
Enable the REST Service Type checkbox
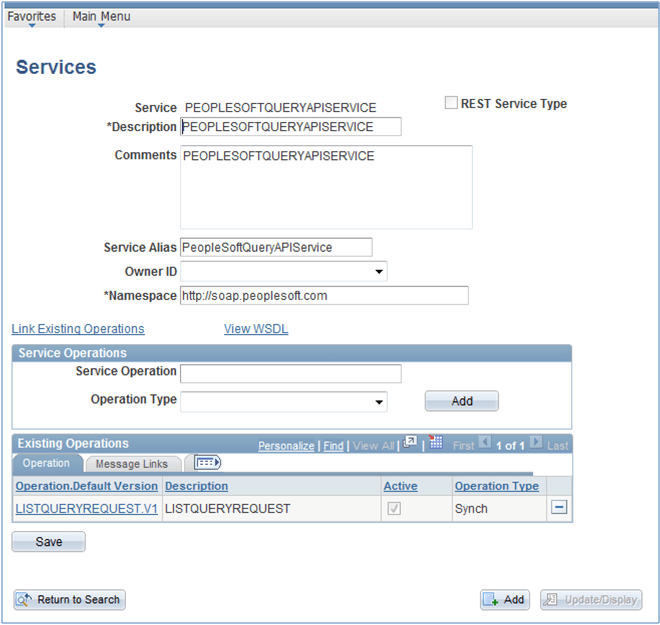tap(451, 103)
